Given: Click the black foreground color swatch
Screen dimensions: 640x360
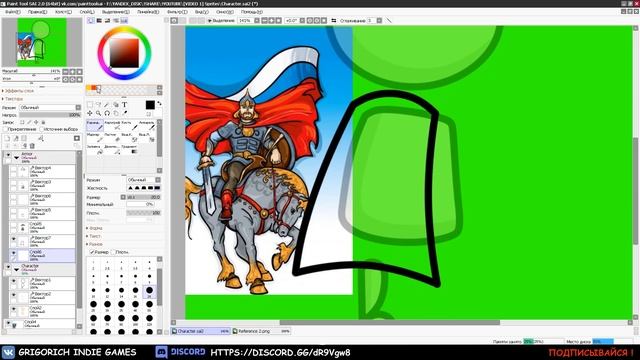Looking at the screenshot, I should [x=150, y=105].
